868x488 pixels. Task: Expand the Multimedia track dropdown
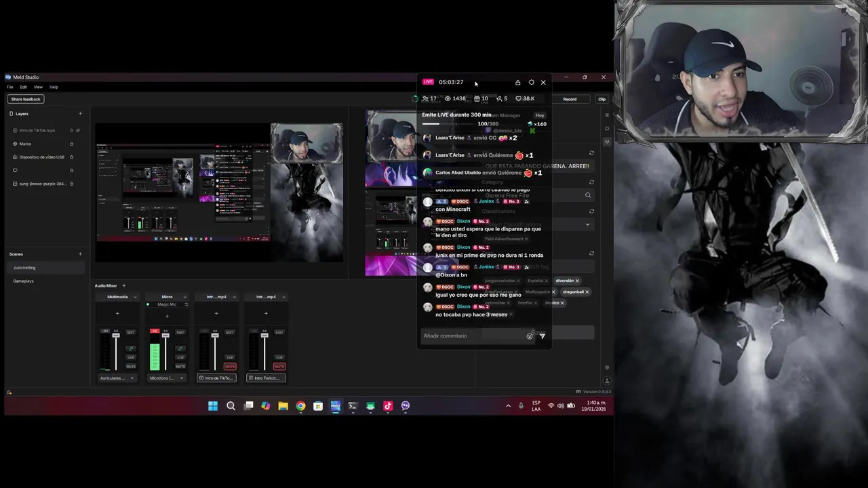(x=135, y=297)
